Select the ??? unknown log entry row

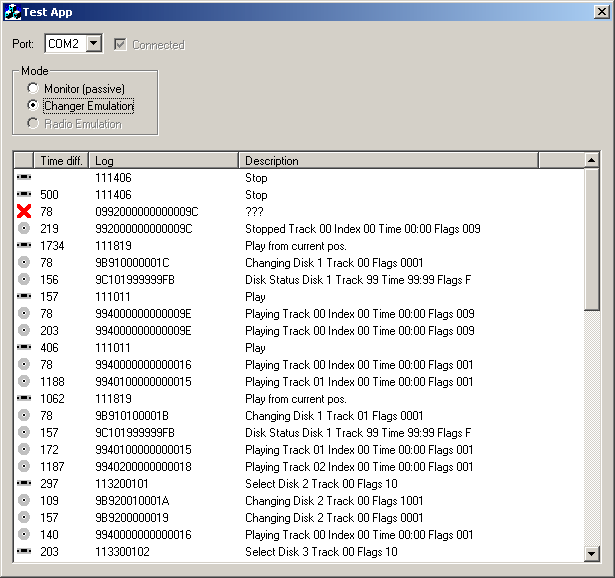[x=300, y=212]
